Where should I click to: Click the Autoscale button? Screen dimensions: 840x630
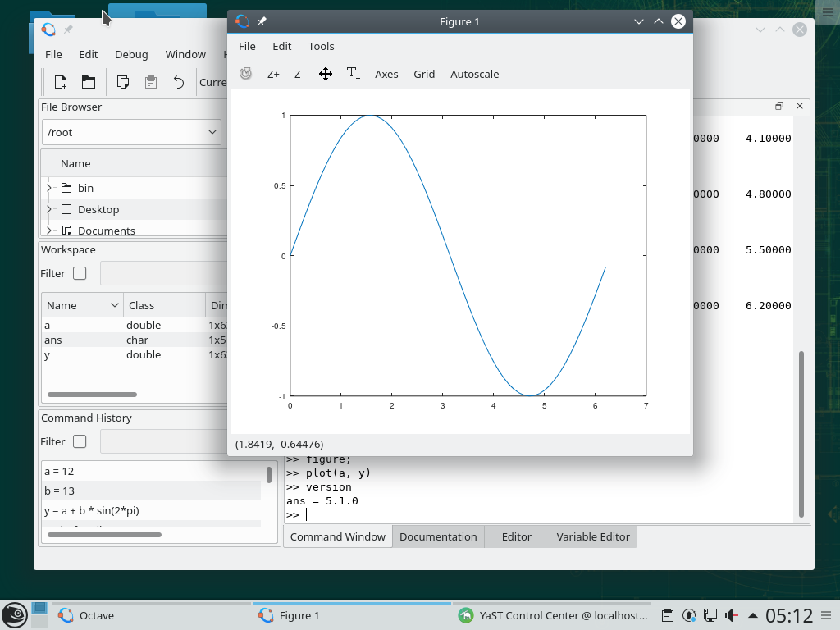(474, 74)
